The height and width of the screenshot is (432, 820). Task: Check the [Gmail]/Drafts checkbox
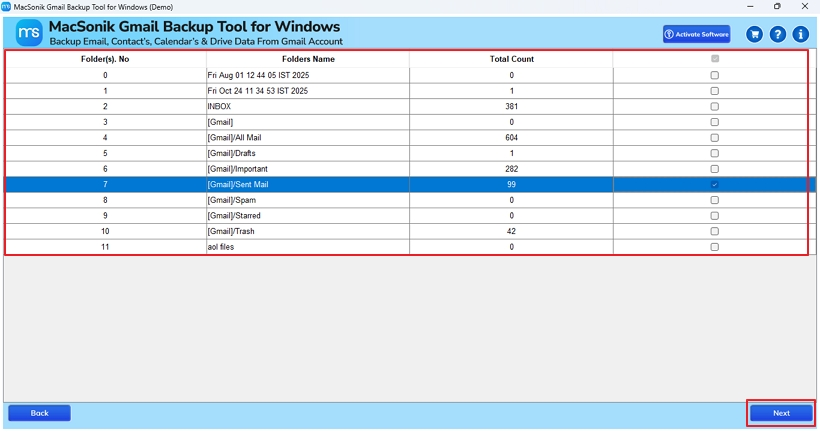[x=714, y=153]
